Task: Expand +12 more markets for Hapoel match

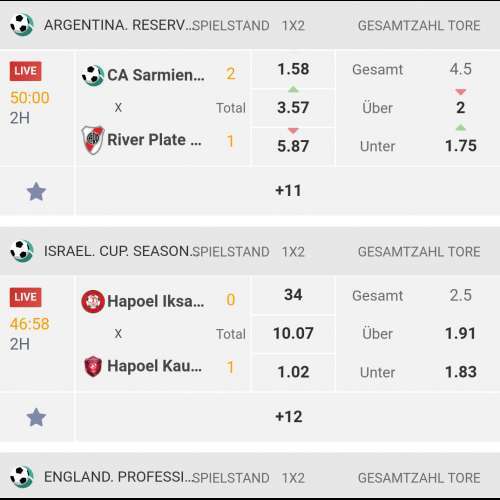Action: [288, 417]
